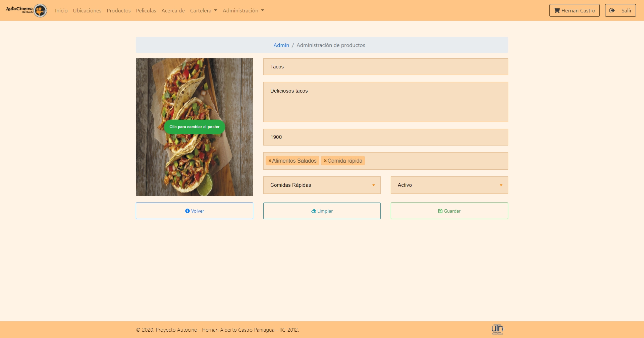This screenshot has width=644, height=338.
Task: Expand the Administración dropdown menu
Action: (x=244, y=10)
